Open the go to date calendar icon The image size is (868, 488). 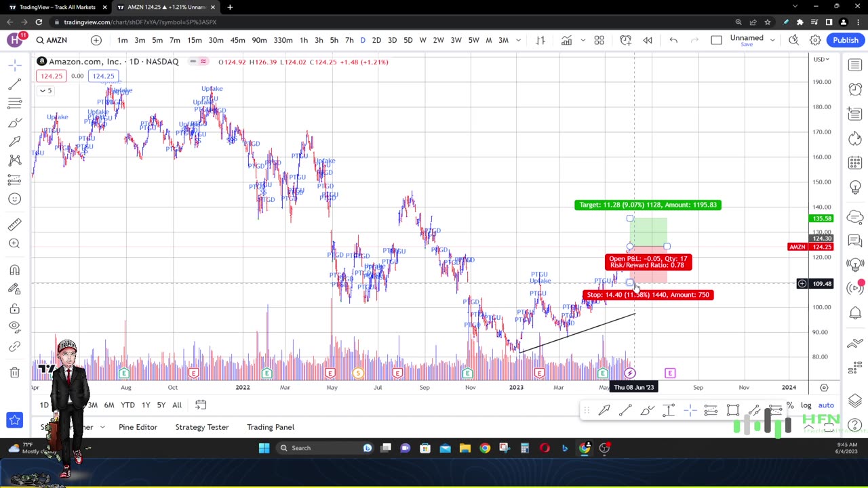201,405
